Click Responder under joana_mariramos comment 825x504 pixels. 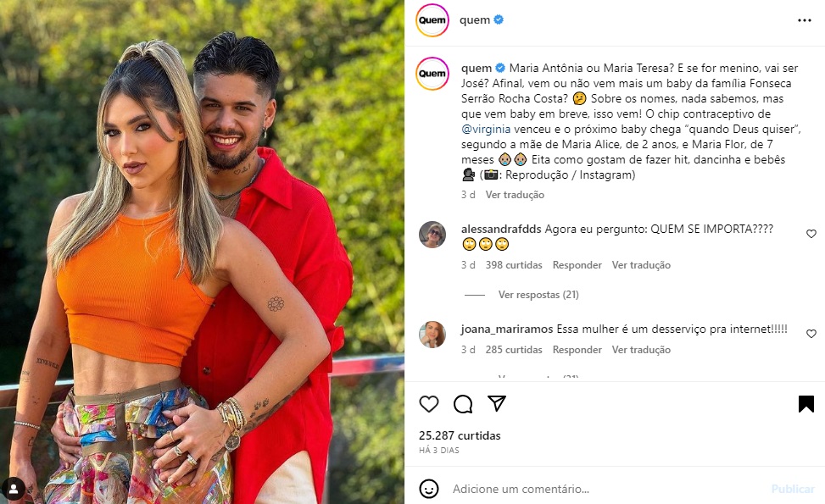click(577, 350)
